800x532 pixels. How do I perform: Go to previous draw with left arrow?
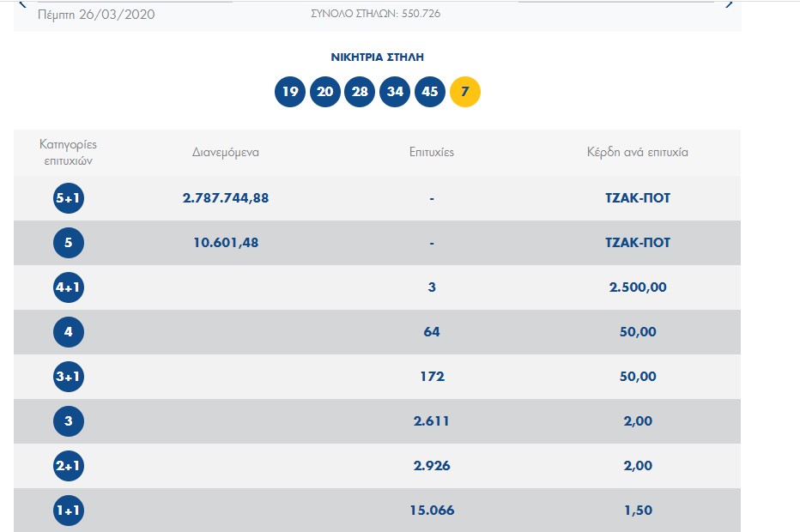[22, 4]
